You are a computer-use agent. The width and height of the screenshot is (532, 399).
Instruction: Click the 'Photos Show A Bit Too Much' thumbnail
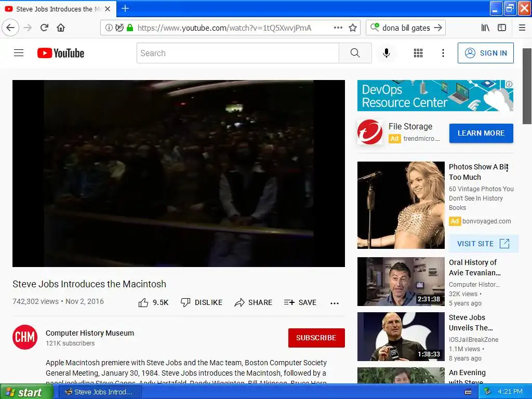pos(401,205)
